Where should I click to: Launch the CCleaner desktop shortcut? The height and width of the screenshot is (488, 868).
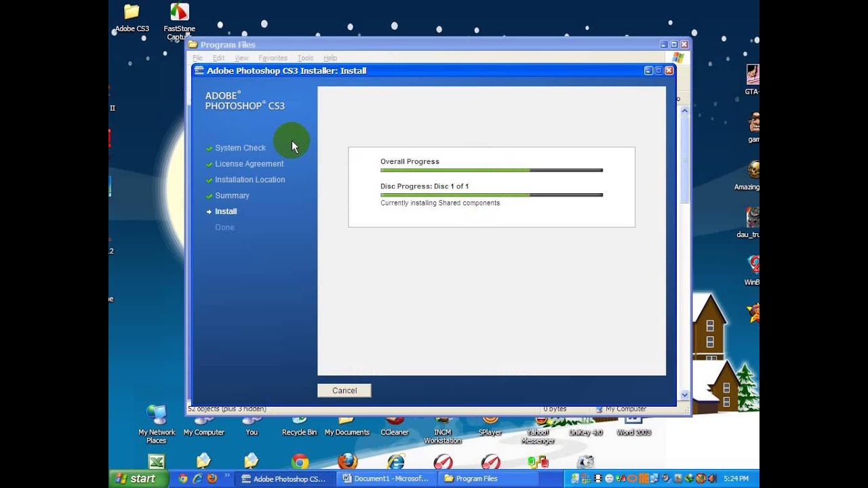(x=395, y=427)
